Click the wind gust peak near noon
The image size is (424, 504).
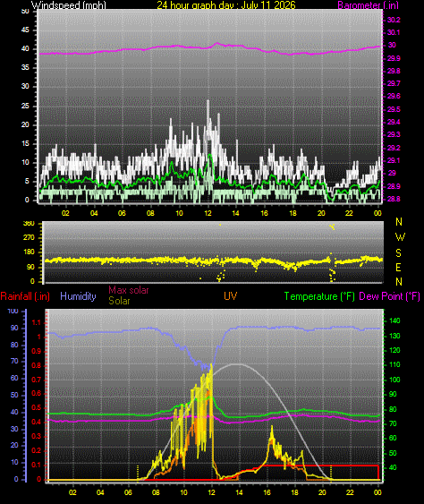coord(208,101)
